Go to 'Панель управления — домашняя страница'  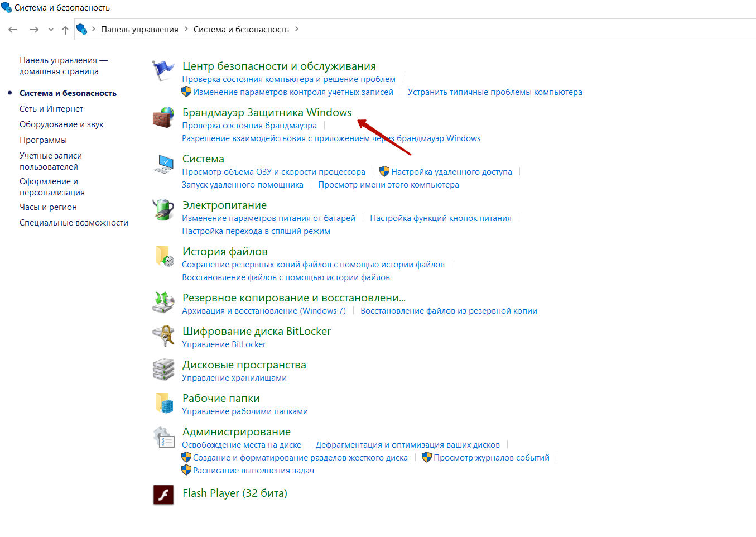pyautogui.click(x=64, y=66)
